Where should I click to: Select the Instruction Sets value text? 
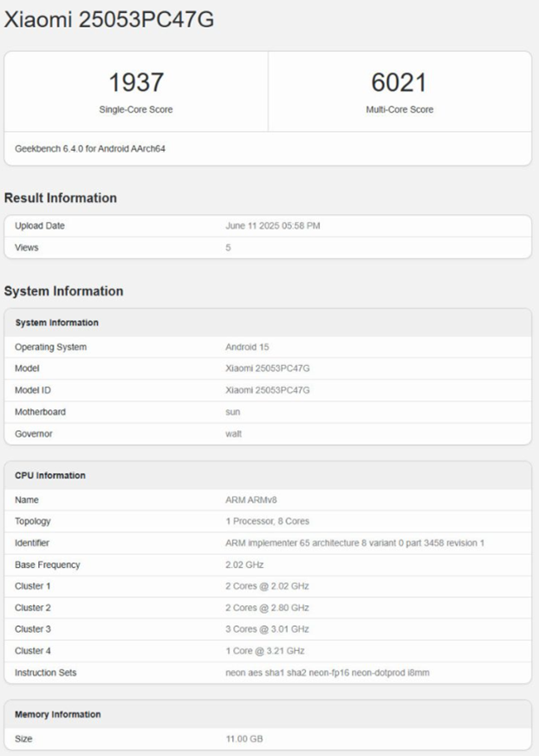[x=328, y=673]
